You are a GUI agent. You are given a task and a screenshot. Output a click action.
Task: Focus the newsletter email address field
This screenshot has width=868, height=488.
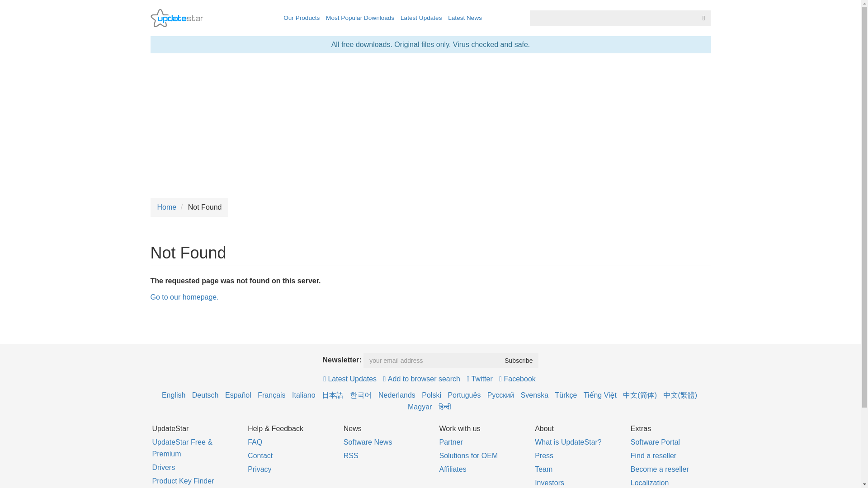point(431,361)
